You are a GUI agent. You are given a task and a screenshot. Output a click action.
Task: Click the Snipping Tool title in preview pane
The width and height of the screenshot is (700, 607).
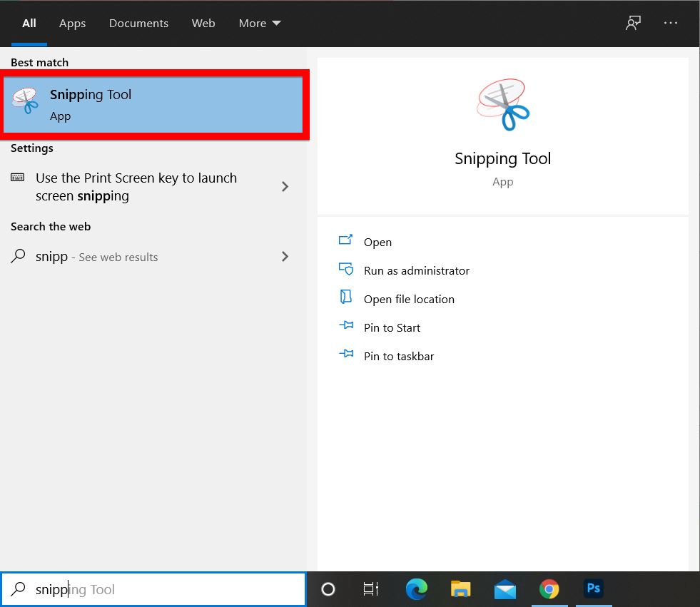coord(502,158)
